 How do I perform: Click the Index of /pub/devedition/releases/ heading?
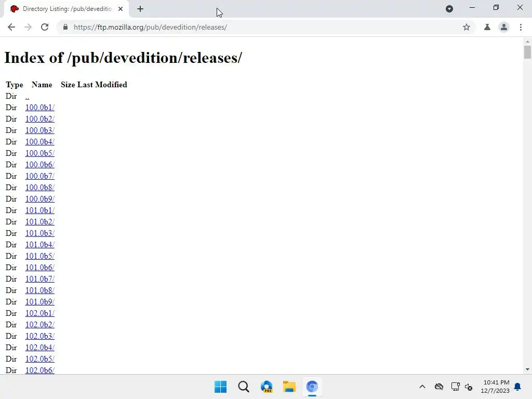123,58
